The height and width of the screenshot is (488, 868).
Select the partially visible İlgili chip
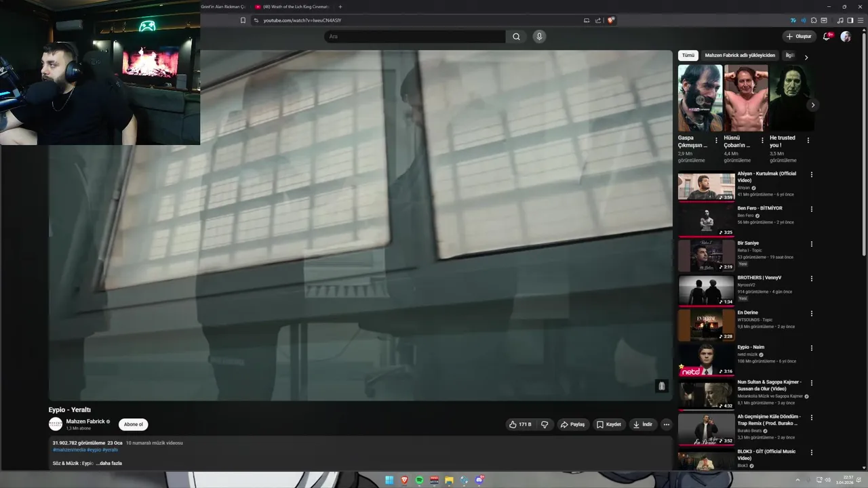pyautogui.click(x=789, y=56)
